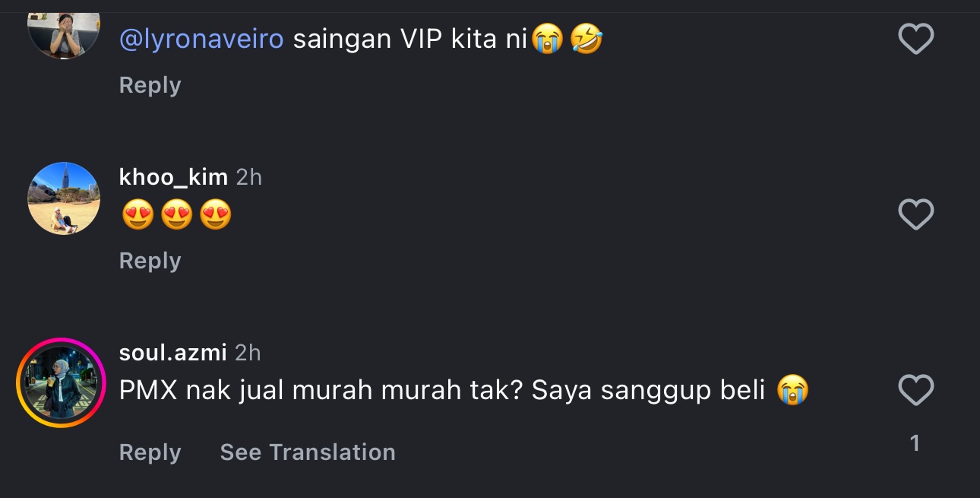Reply to the 'saingan VIP kita ni' comment
980x498 pixels.
(x=150, y=85)
